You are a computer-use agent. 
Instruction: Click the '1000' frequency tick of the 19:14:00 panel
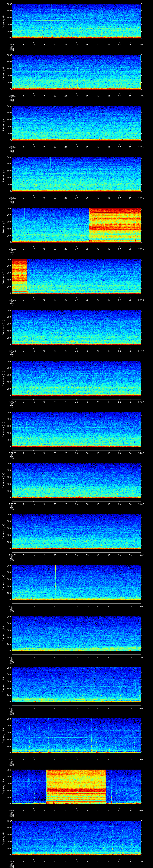point(8,4)
